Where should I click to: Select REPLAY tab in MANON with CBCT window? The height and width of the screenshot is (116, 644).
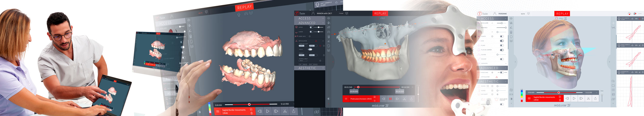coord(380,13)
